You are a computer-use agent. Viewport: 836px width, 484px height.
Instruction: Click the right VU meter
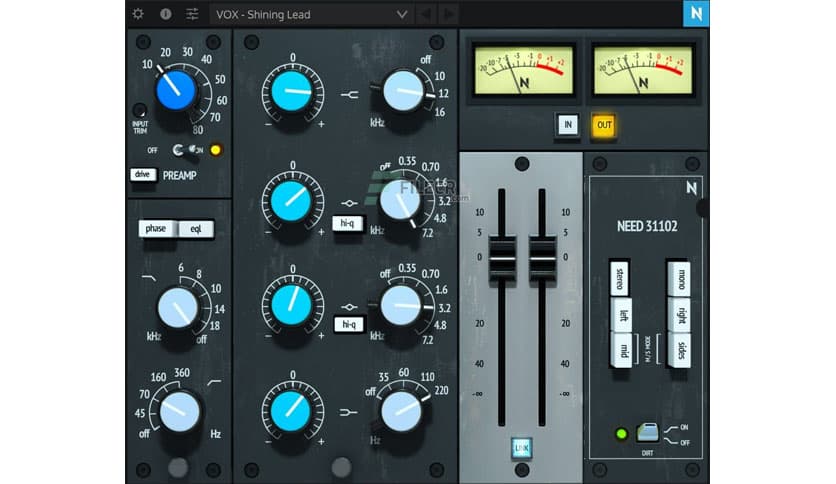tap(642, 70)
